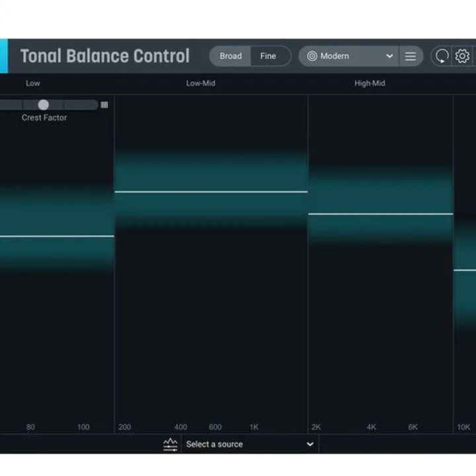Click the Crest Factor label
This screenshot has height=476, width=476.
pos(44,118)
